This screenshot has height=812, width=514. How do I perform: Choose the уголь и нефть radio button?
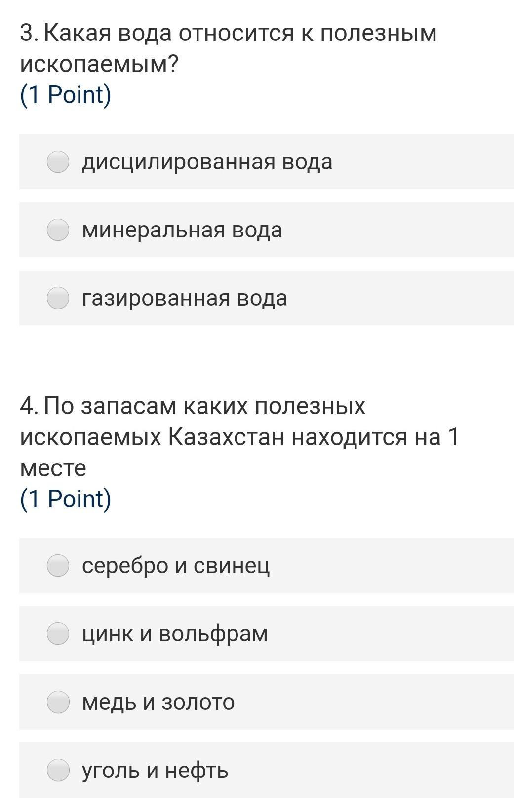click(x=58, y=770)
